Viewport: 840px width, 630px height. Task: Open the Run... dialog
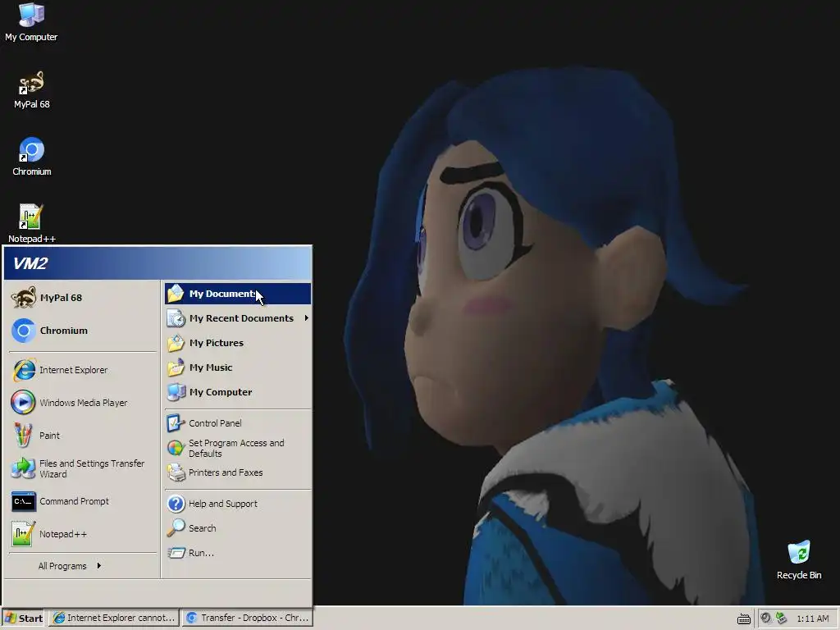(x=238, y=553)
